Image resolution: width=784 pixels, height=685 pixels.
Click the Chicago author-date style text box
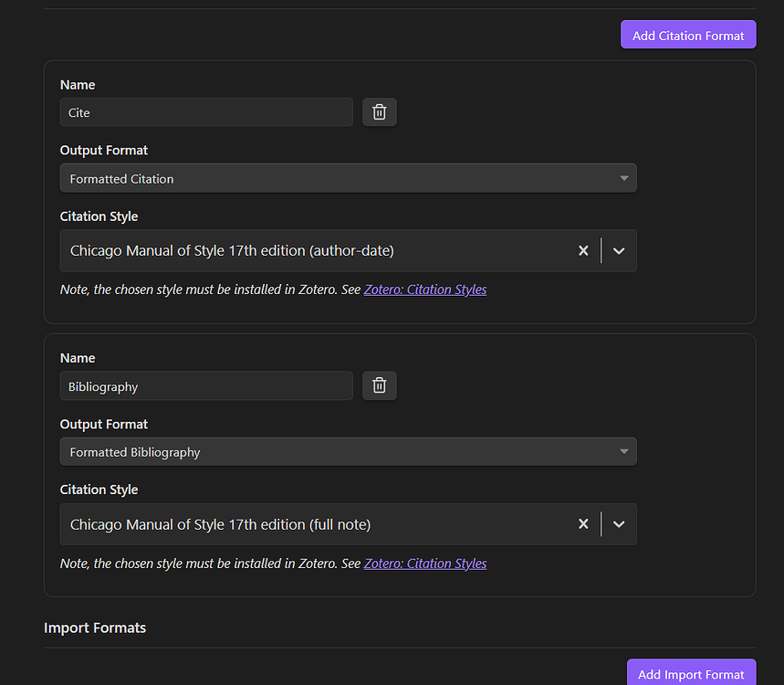[x=310, y=250]
